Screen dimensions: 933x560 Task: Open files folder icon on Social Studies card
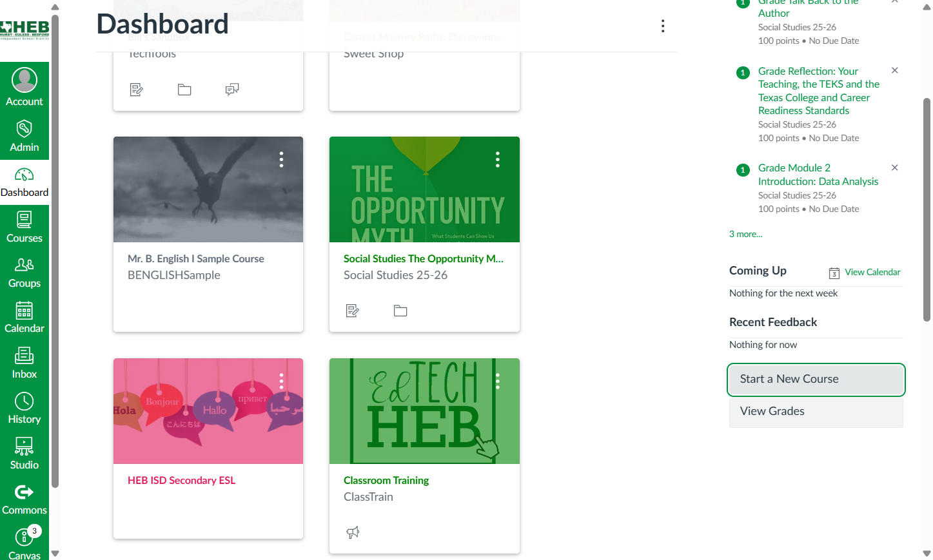click(400, 311)
